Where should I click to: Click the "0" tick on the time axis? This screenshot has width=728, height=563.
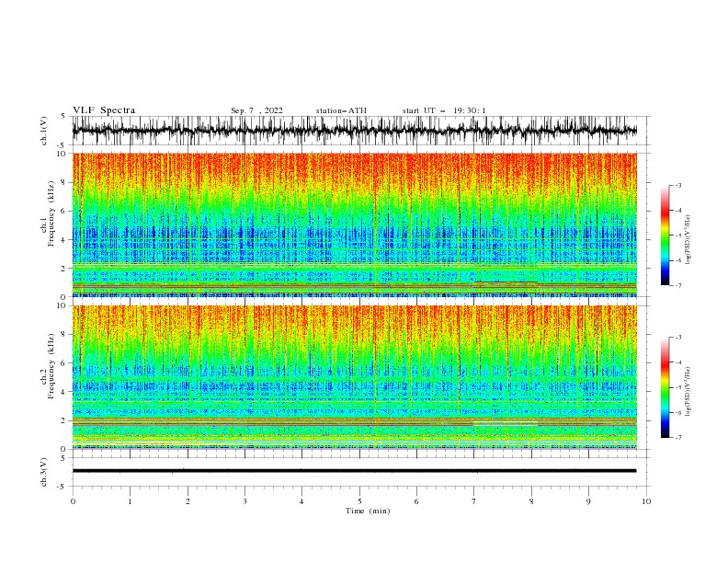[73, 501]
